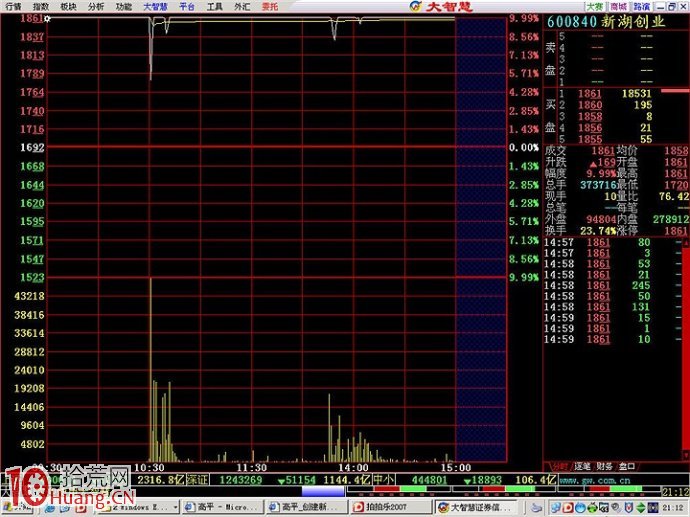
Task: Click 量比 value 76.42
Action: [x=674, y=196]
